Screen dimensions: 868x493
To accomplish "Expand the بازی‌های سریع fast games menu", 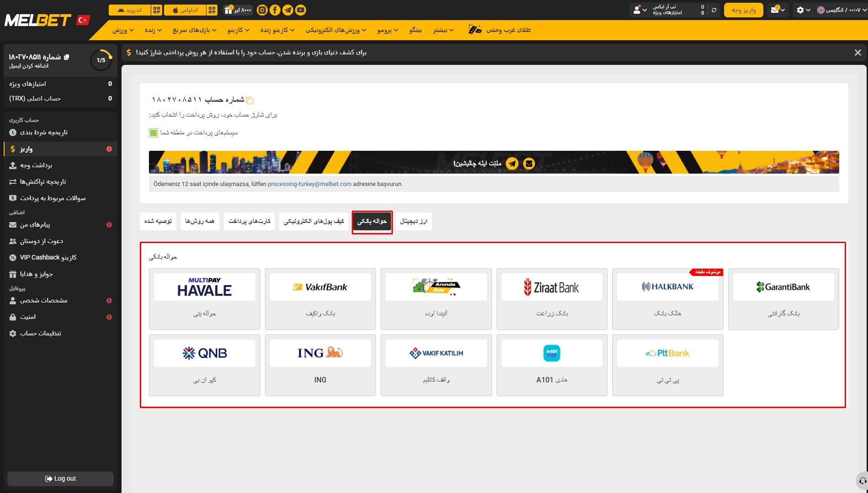I will [194, 30].
